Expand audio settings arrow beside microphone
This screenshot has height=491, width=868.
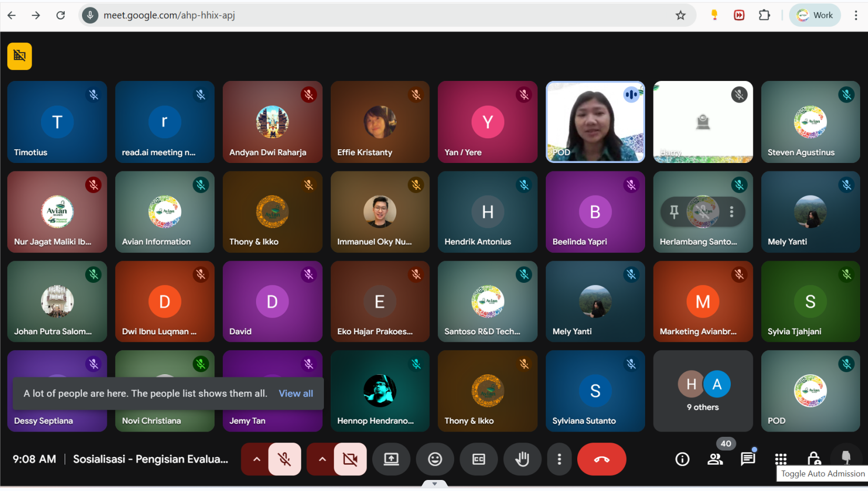[x=257, y=459]
